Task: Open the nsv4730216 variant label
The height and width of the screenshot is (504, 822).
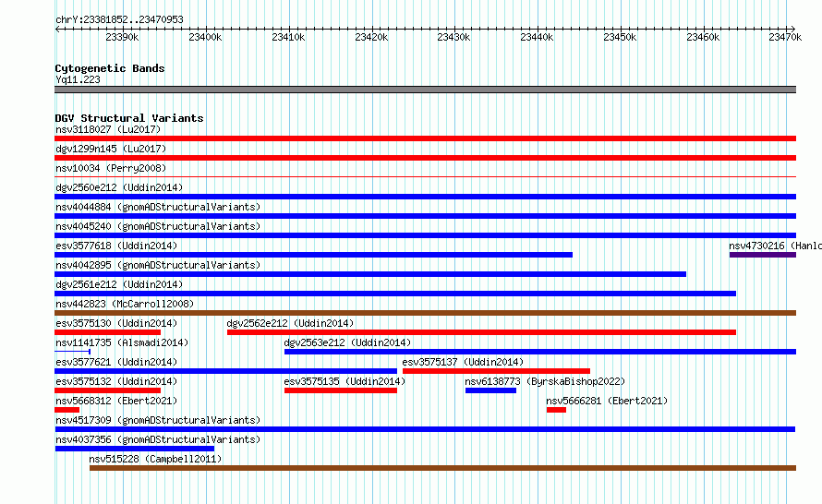Action: (x=775, y=246)
